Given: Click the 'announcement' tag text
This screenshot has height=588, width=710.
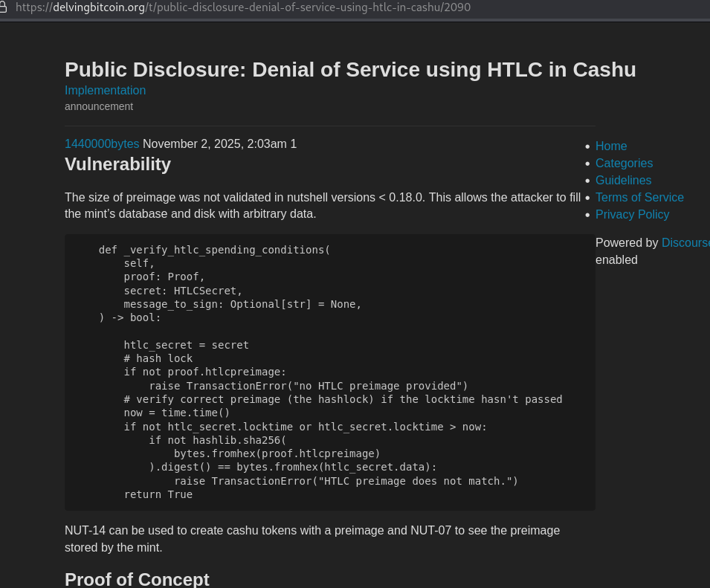Looking at the screenshot, I should pos(99,106).
